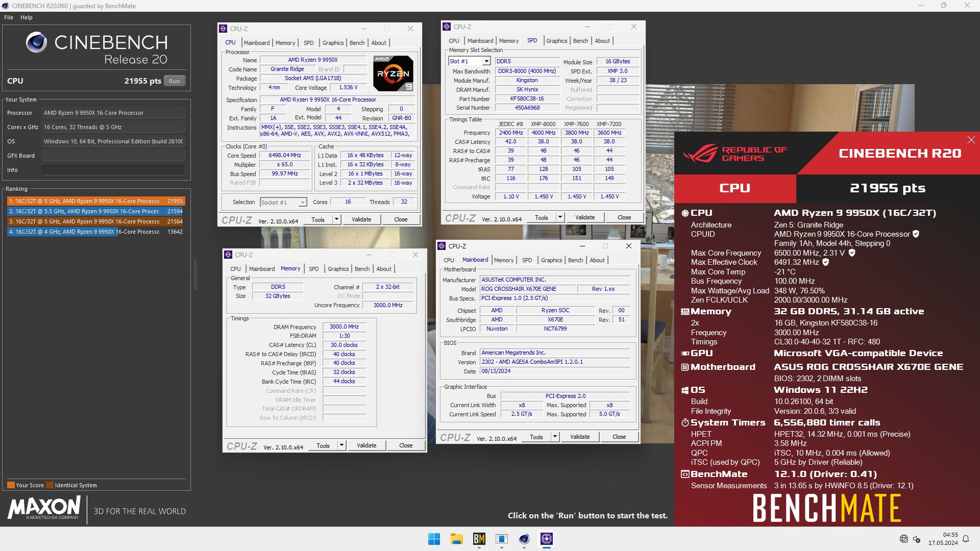The image size is (980, 551).
Task: Open Cinebench icon in the taskbar
Action: 524,539
